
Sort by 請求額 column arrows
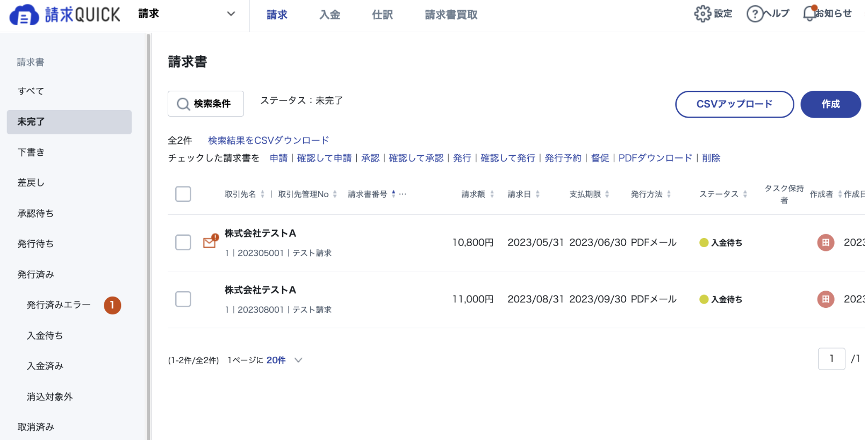tap(492, 194)
